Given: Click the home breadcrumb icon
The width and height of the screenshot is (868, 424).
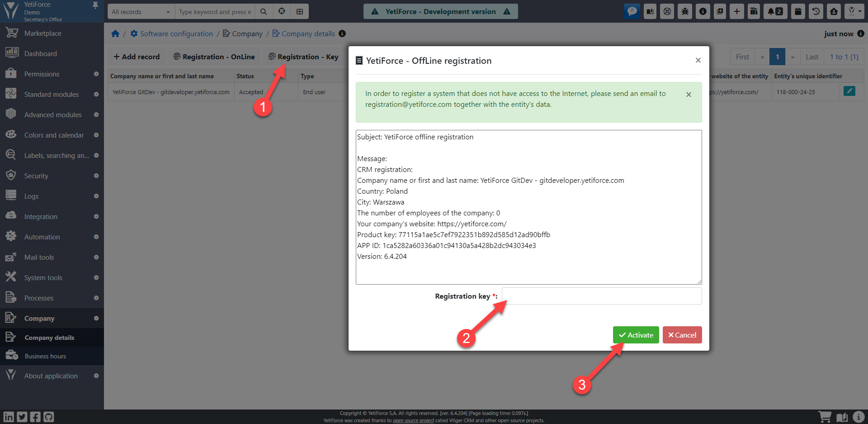Looking at the screenshot, I should tap(115, 33).
